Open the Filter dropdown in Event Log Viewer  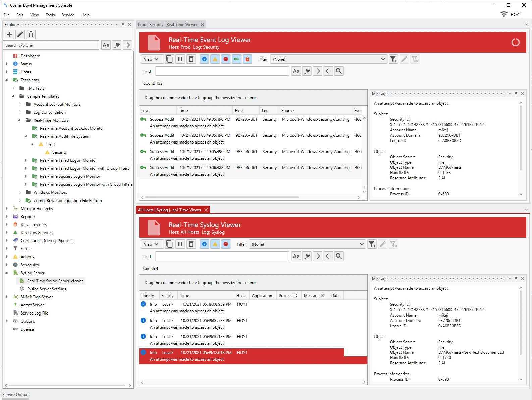tap(383, 59)
